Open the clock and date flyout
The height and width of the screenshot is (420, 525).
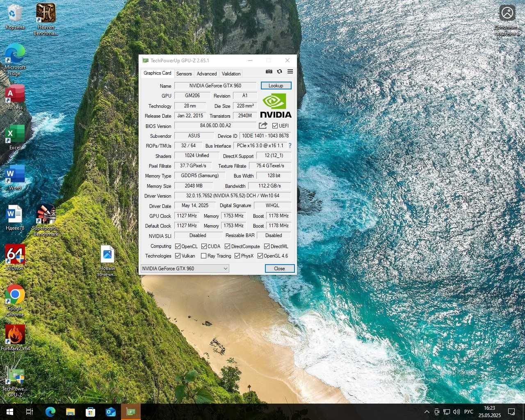click(490, 412)
